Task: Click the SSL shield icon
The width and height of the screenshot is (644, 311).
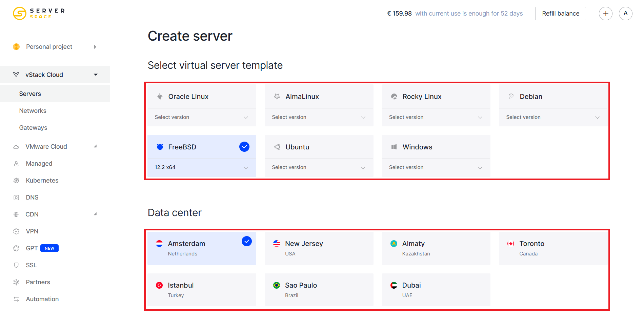Action: [x=16, y=265]
